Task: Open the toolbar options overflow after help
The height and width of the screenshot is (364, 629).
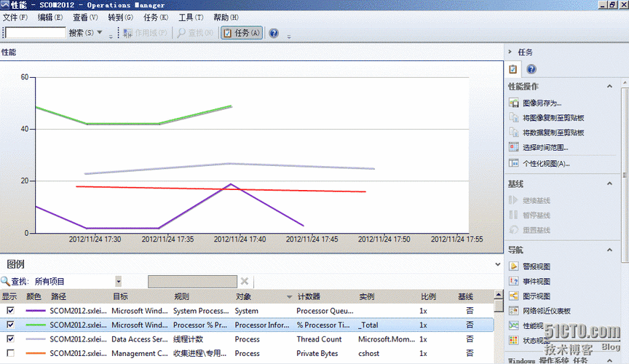Action: pos(289,36)
